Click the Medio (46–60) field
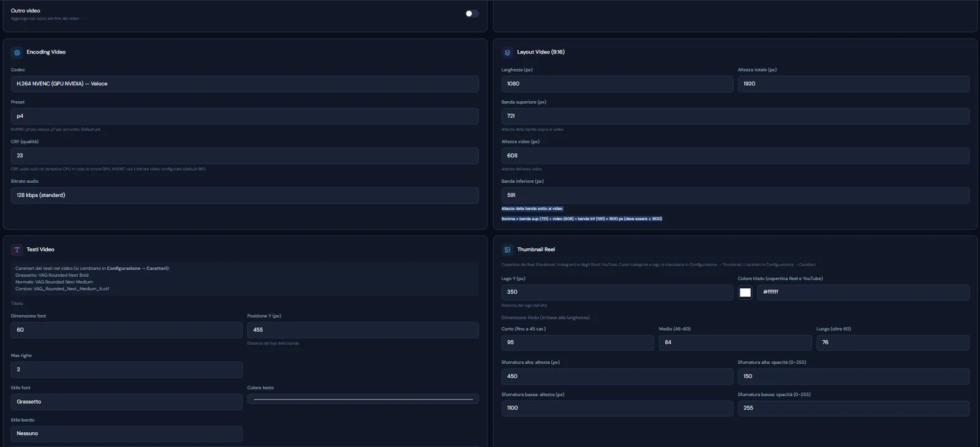980x447 pixels. coord(735,343)
